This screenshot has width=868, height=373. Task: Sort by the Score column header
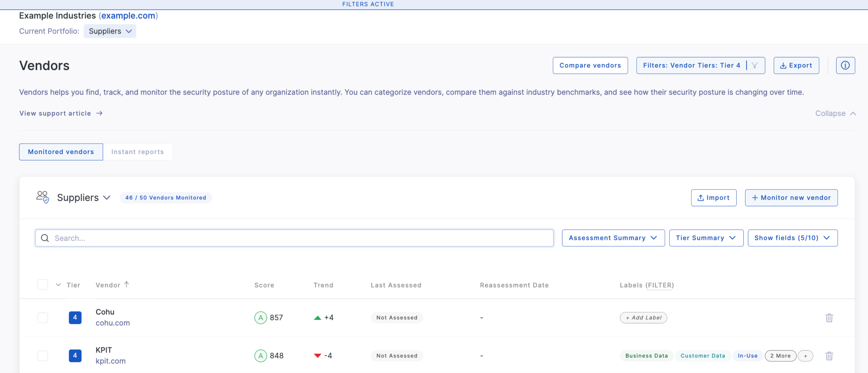[264, 285]
